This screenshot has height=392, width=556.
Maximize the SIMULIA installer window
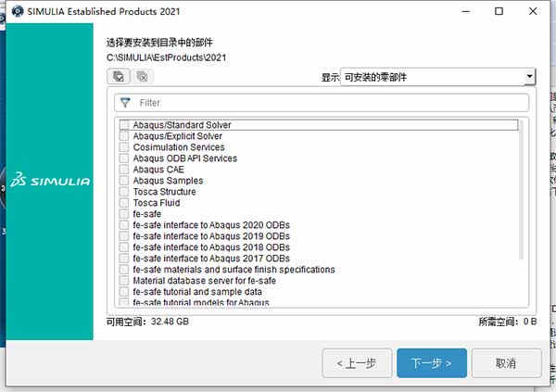(499, 11)
